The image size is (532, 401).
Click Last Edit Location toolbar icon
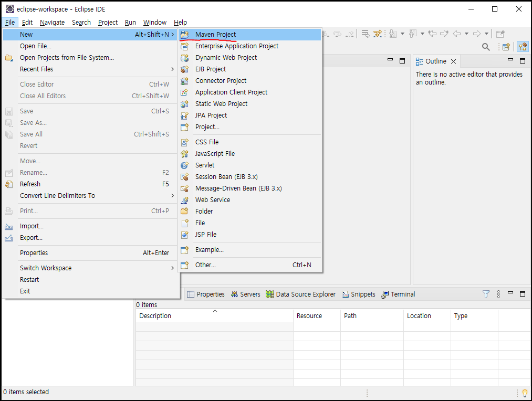[432, 33]
